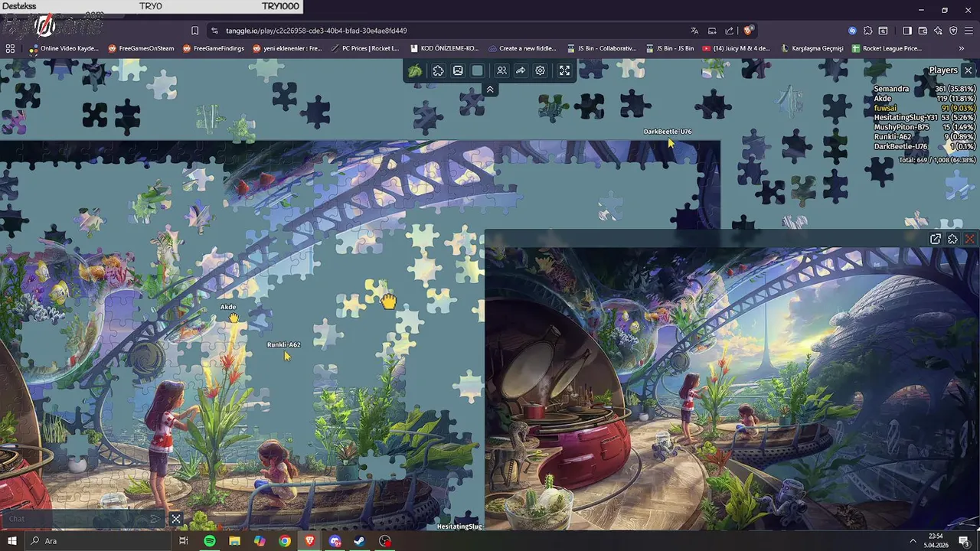Click the translate page icon
Image resolution: width=980 pixels, height=551 pixels.
pos(694,31)
